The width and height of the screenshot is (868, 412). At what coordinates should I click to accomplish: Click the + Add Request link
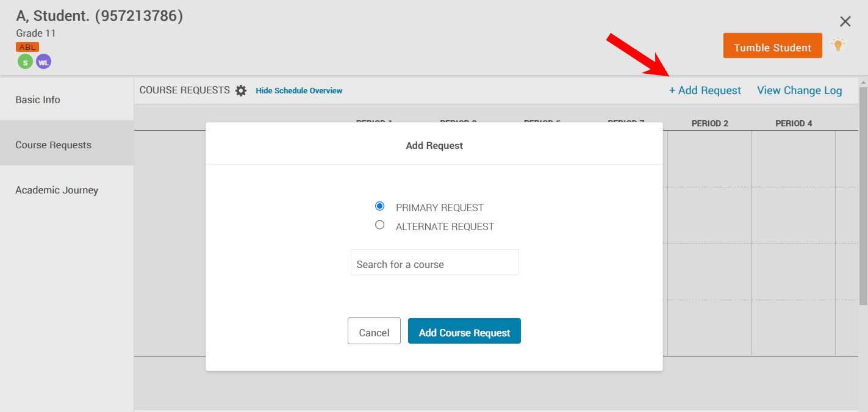tap(705, 90)
